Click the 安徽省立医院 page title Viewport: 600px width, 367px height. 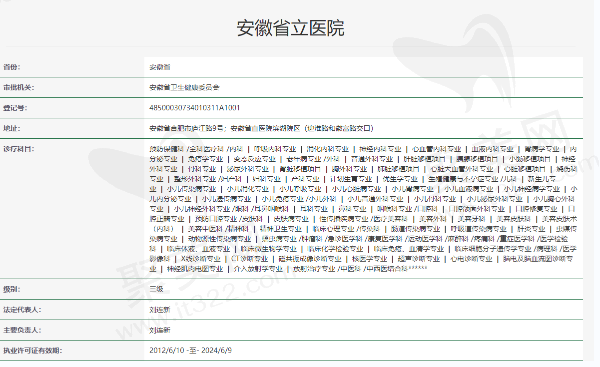[x=290, y=28]
